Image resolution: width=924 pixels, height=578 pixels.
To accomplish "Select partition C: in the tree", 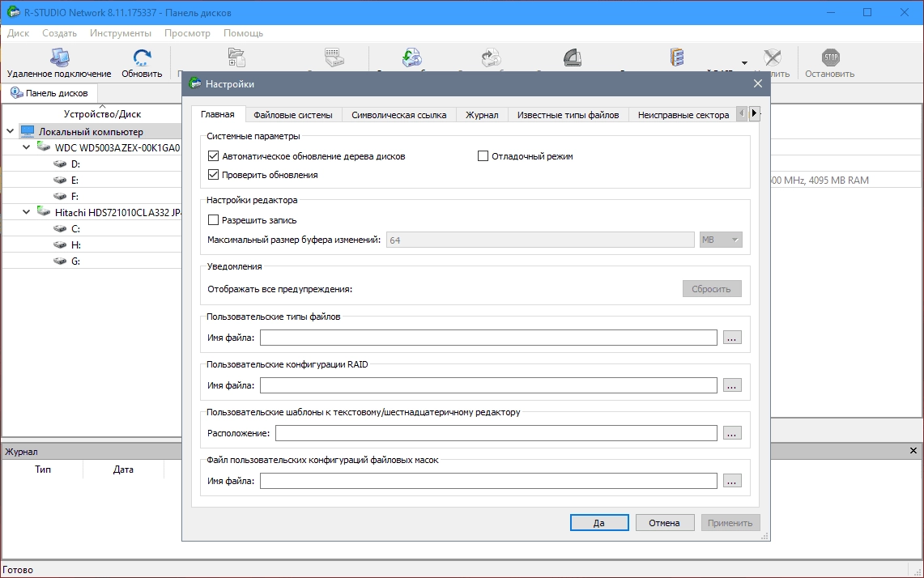I will (x=75, y=228).
